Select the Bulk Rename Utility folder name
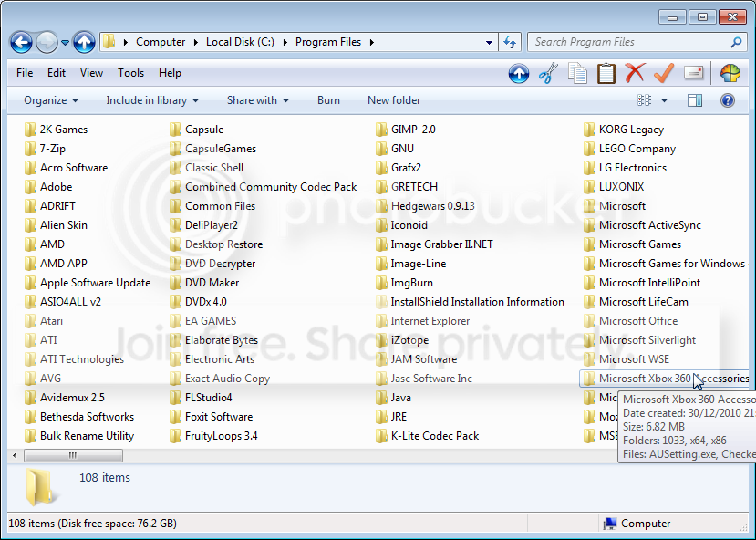 click(x=88, y=436)
